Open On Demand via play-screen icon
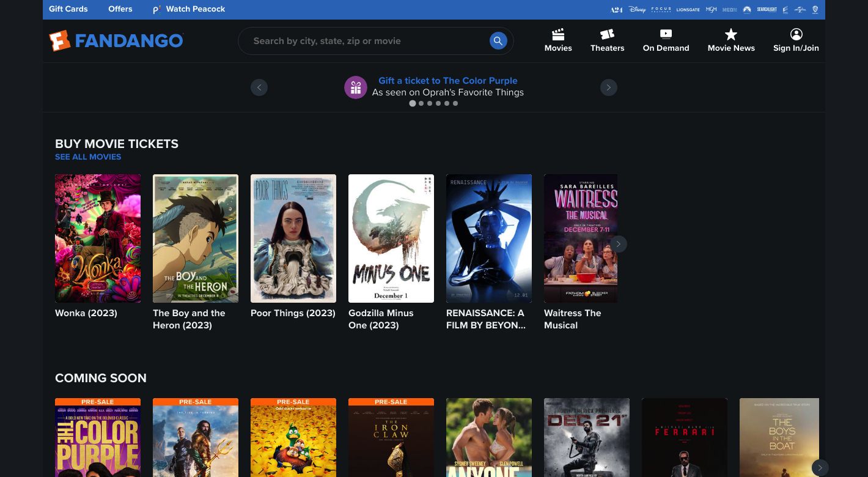Viewport: 868px width, 477px height. (x=666, y=34)
